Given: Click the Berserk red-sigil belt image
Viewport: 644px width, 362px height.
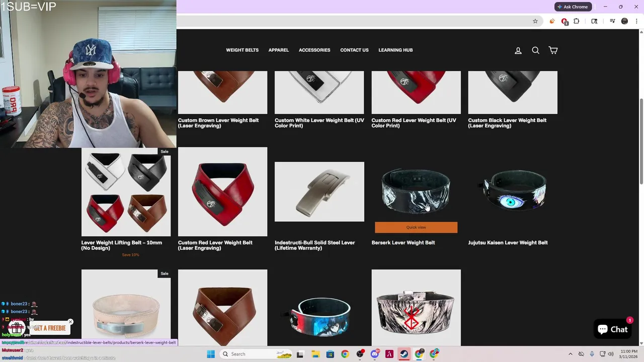Looking at the screenshot, I should [x=416, y=308].
